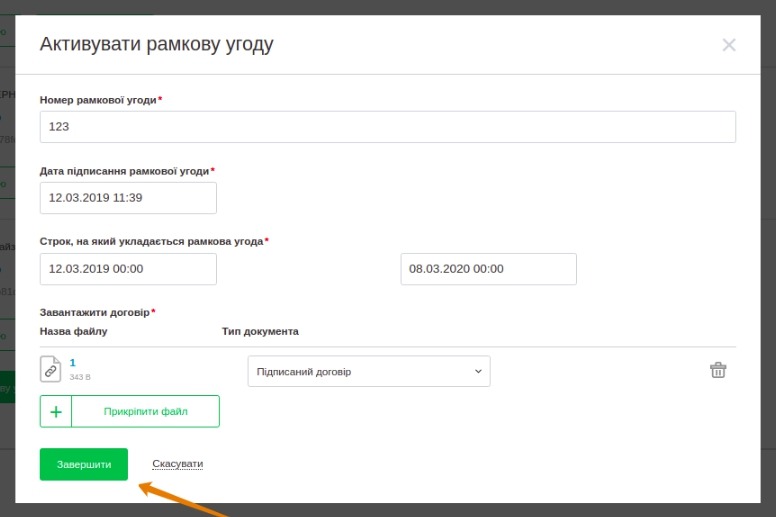776x517 pixels.
Task: Click the 'Скасувати' cancel link
Action: [178, 464]
